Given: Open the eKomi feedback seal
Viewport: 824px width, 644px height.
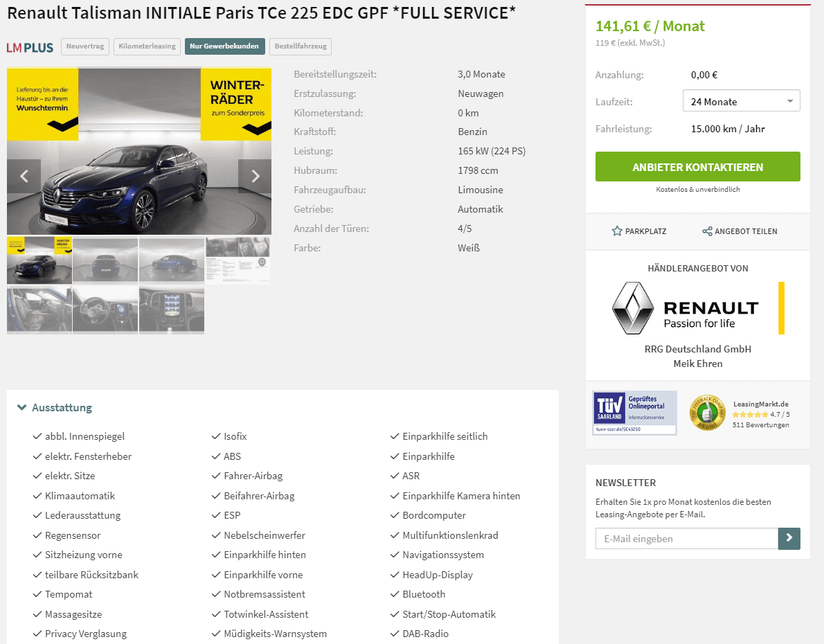Looking at the screenshot, I should coord(708,413).
